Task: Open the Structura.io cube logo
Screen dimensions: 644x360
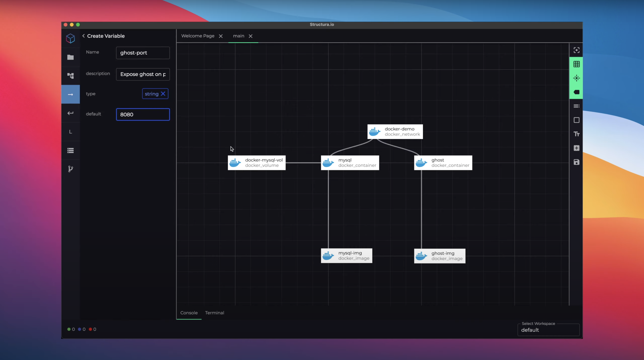Action: point(70,38)
